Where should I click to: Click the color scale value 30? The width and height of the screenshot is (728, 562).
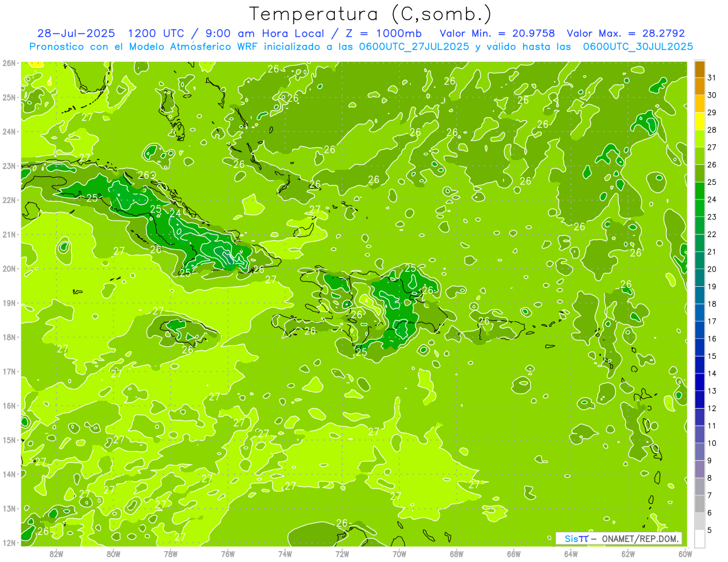(712, 95)
